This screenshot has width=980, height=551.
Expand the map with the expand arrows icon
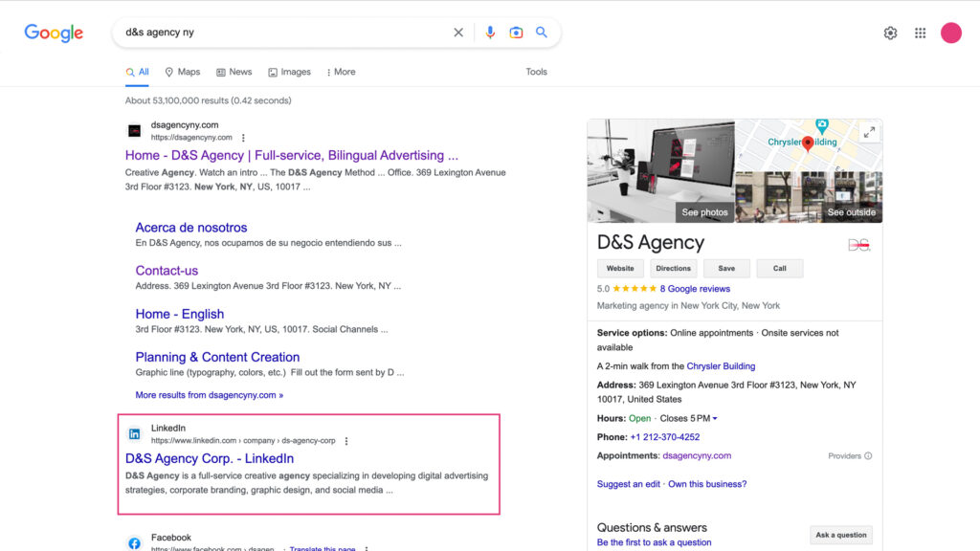(x=869, y=133)
